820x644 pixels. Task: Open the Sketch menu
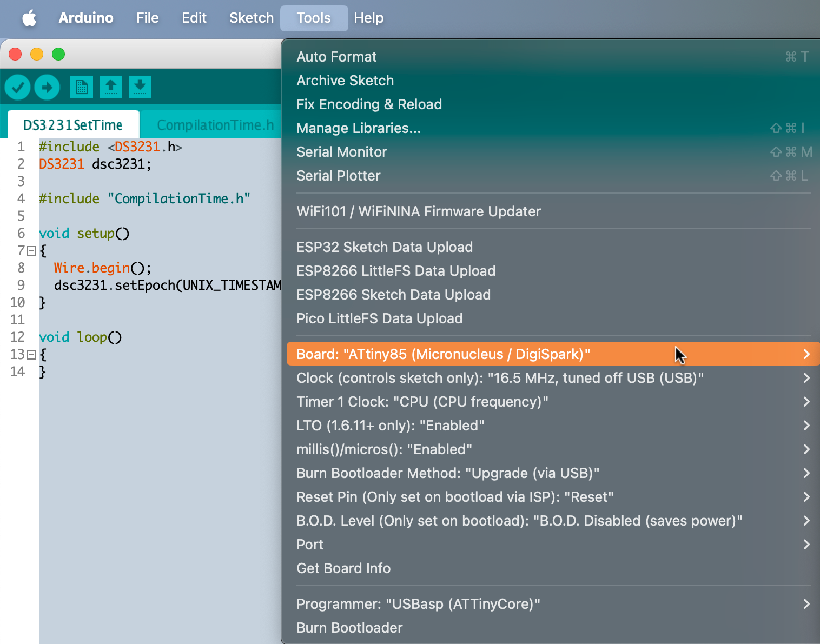(x=252, y=18)
